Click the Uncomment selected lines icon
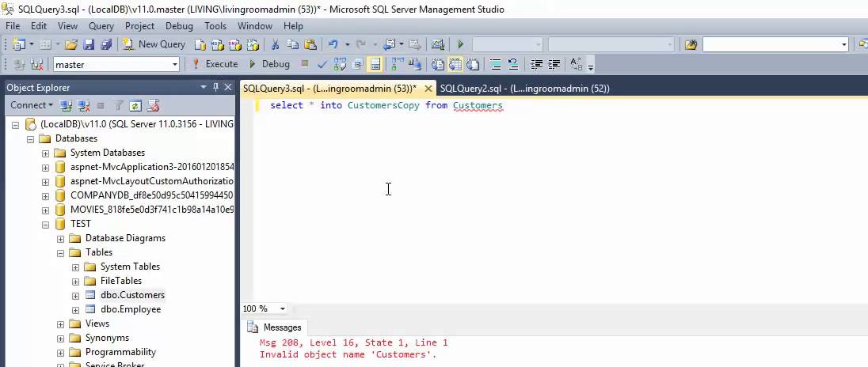The height and width of the screenshot is (367, 868). [x=513, y=64]
